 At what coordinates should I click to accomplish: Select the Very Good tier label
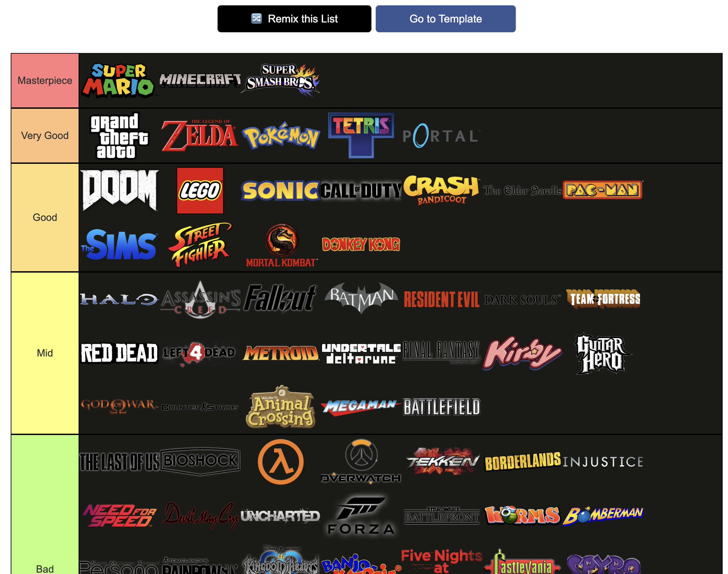pyautogui.click(x=45, y=135)
